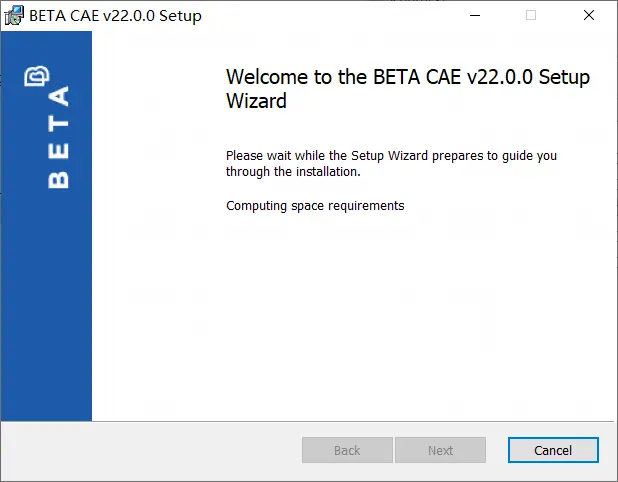Click the BETA emblem atop blue sidebar

click(37, 76)
